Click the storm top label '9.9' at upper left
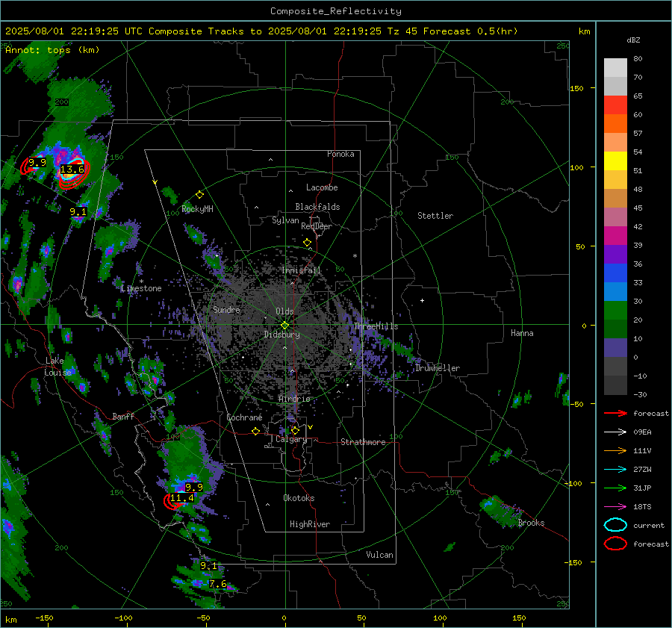 (37, 163)
